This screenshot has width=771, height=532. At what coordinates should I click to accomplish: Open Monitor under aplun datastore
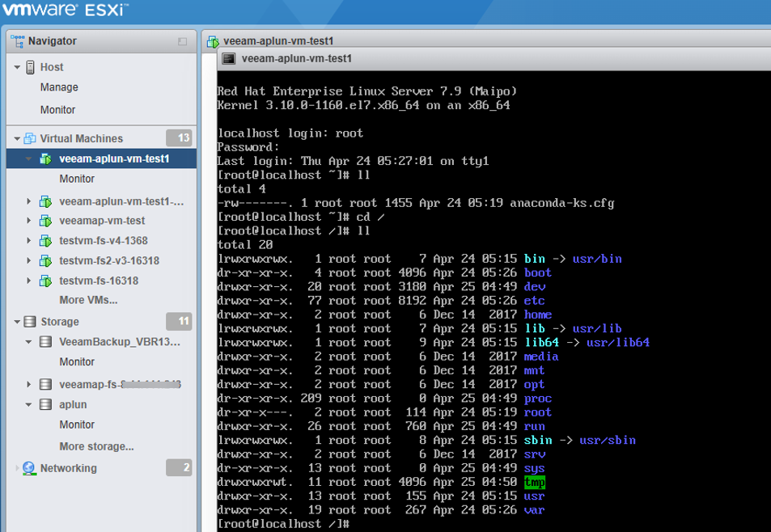pos(77,425)
